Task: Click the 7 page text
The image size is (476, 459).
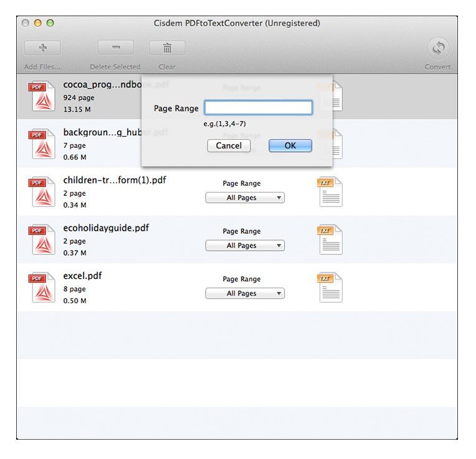Action: [75, 146]
